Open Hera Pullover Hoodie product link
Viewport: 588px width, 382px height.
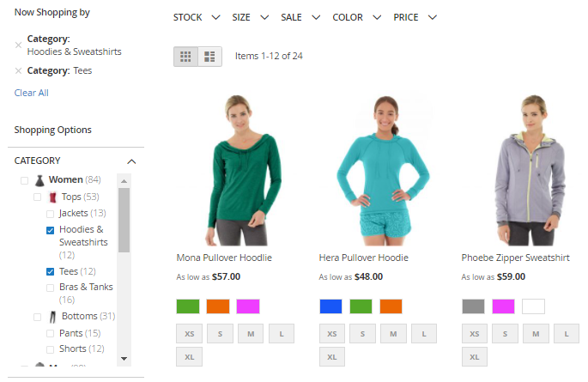pos(363,258)
